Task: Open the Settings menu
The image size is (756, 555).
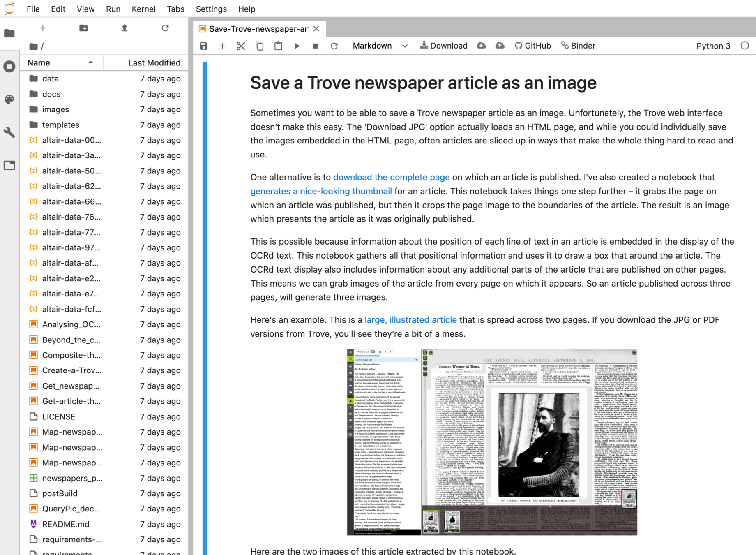Action: 211,9
